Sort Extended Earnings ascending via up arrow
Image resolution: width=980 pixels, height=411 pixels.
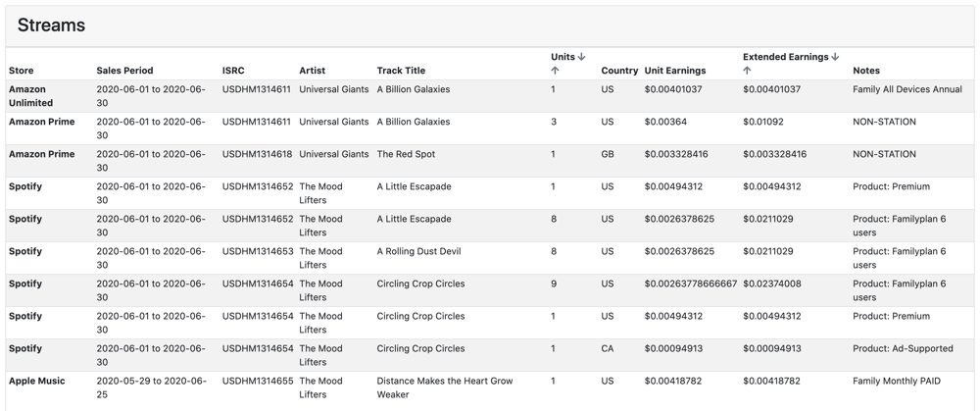[747, 71]
